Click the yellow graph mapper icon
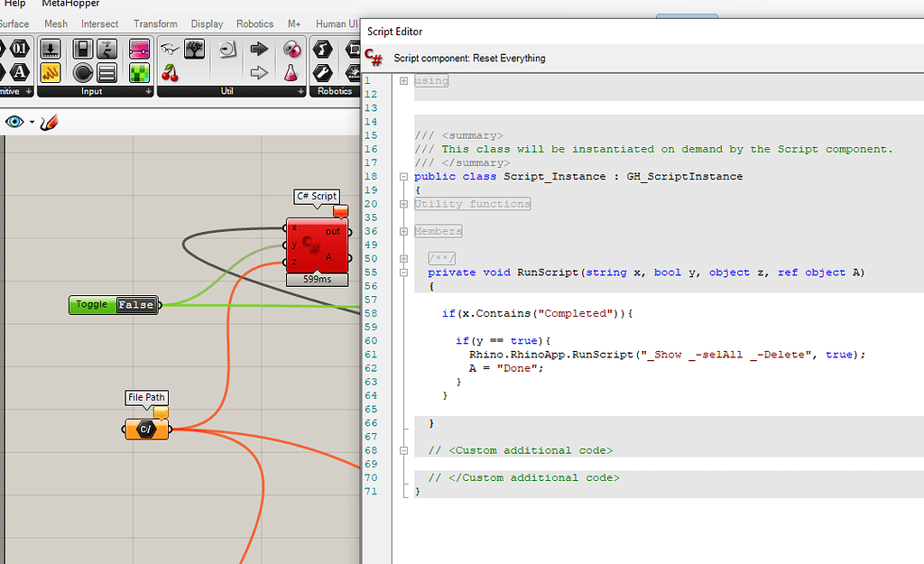 51,72
